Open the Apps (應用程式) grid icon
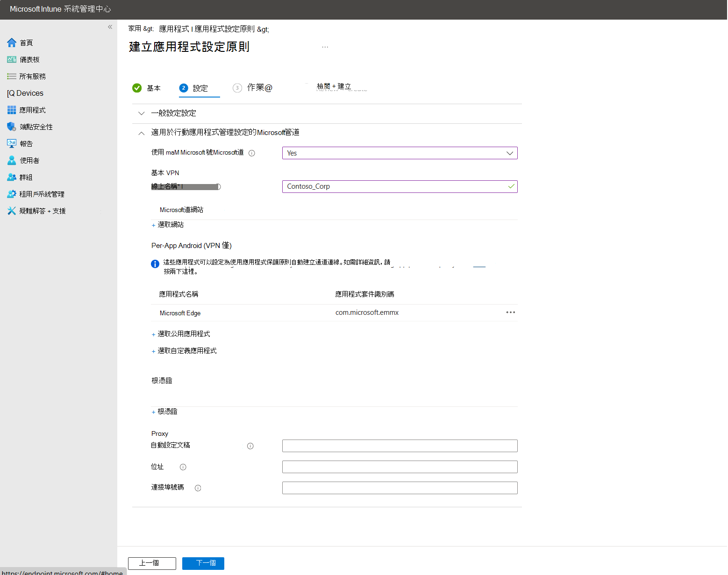The image size is (728, 575). pos(12,110)
